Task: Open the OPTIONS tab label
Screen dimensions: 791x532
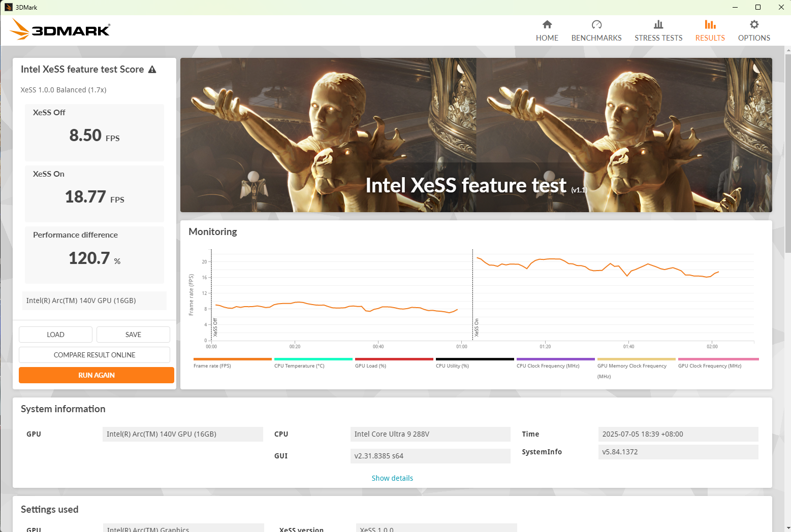Action: pyautogui.click(x=754, y=38)
